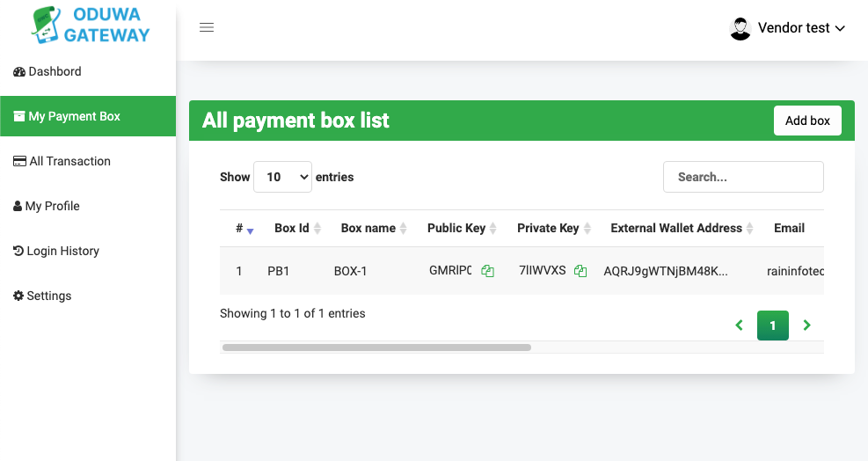This screenshot has height=461, width=868.
Task: Click the raininfotec email cell
Action: 795,272
